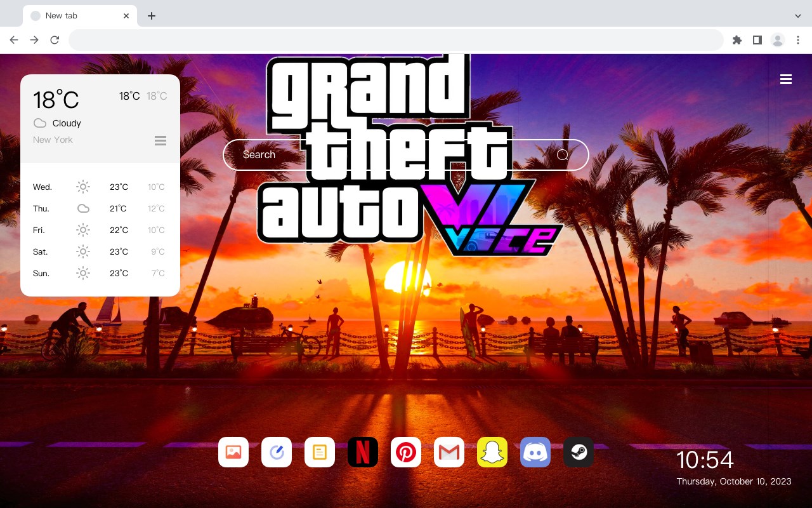The height and width of the screenshot is (508, 812).
Task: Click the New York location label
Action: (x=53, y=140)
